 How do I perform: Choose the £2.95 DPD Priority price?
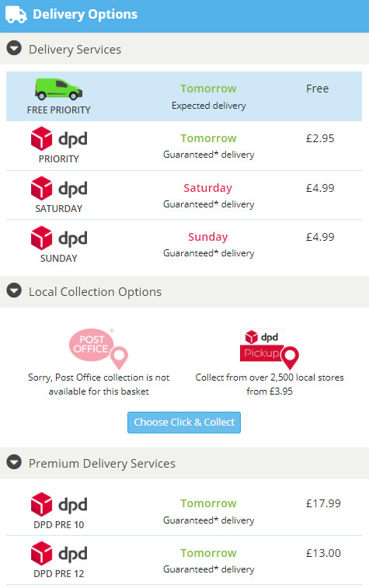pos(320,138)
